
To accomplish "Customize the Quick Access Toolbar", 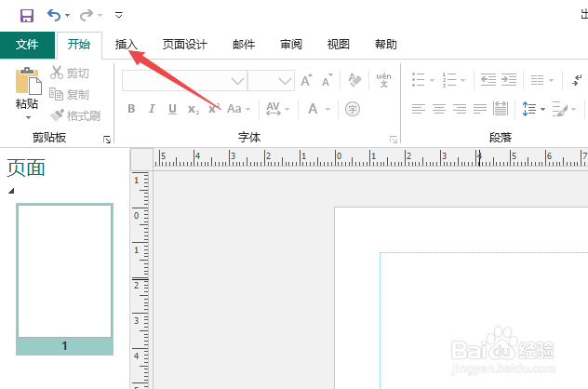I will point(119,16).
